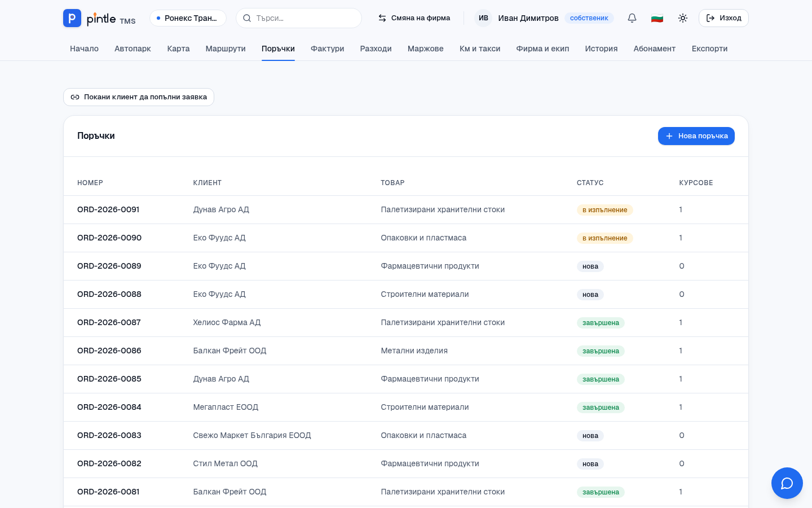Click the Bulgarian flag language icon
The height and width of the screenshot is (508, 812).
tap(657, 18)
